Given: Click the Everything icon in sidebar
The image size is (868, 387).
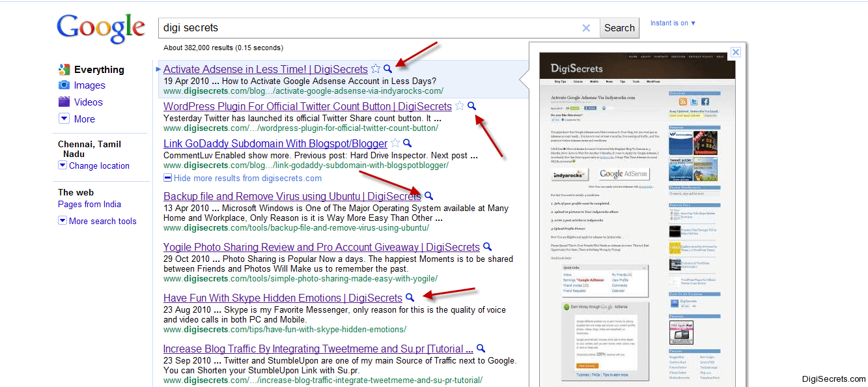Looking at the screenshot, I should (64, 69).
